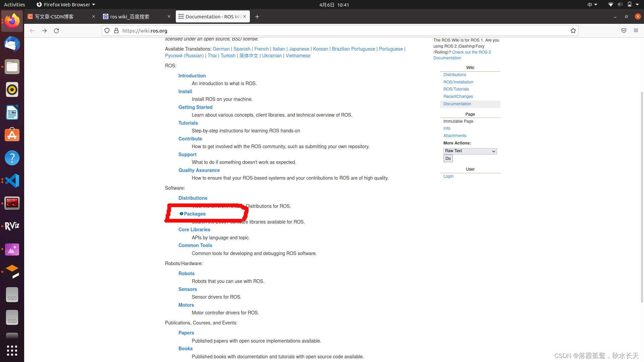Image resolution: width=644 pixels, height=362 pixels.
Task: Click the RViz application icon in dock
Action: pyautogui.click(x=12, y=226)
